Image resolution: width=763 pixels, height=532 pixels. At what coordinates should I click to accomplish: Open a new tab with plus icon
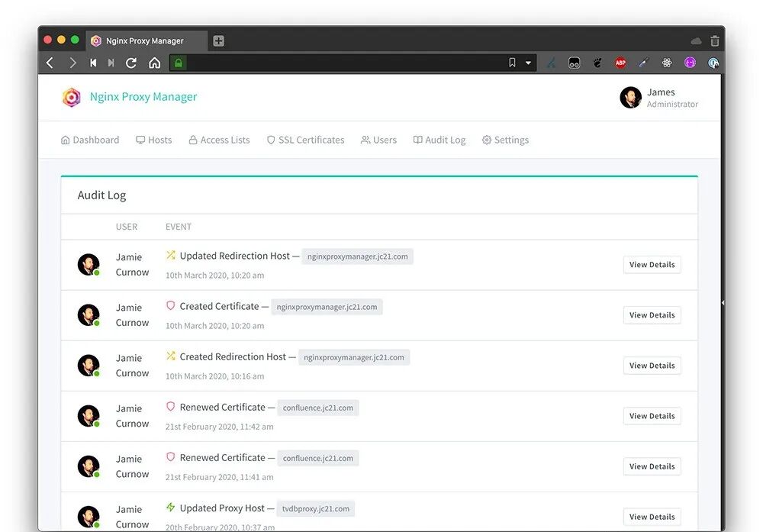click(x=218, y=41)
